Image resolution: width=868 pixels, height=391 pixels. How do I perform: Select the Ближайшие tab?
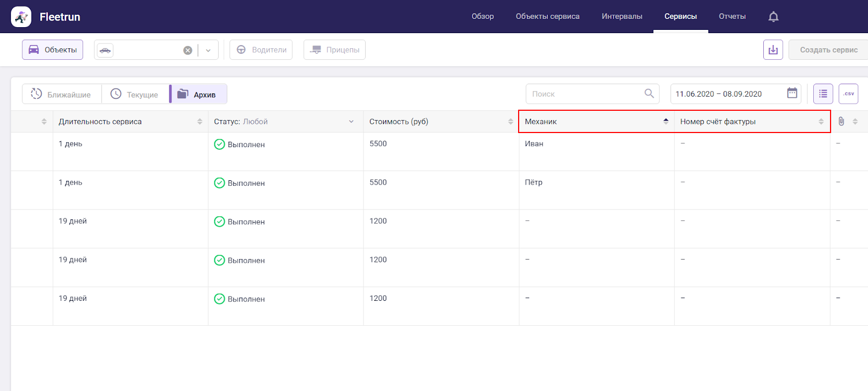pos(61,94)
